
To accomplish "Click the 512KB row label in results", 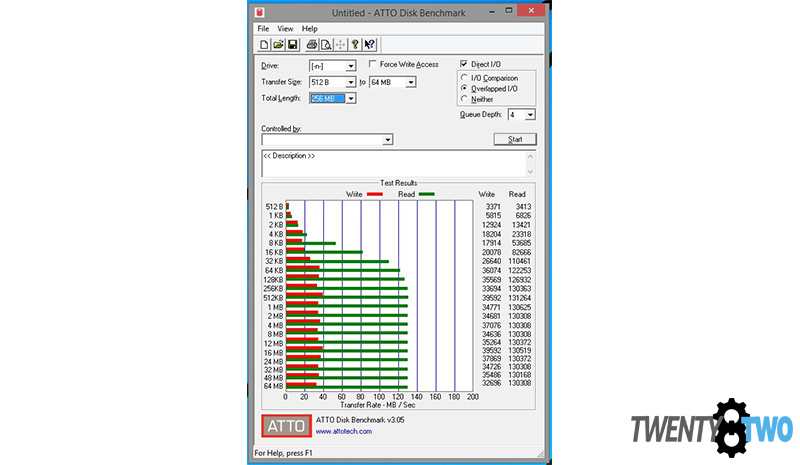I will tap(273, 298).
